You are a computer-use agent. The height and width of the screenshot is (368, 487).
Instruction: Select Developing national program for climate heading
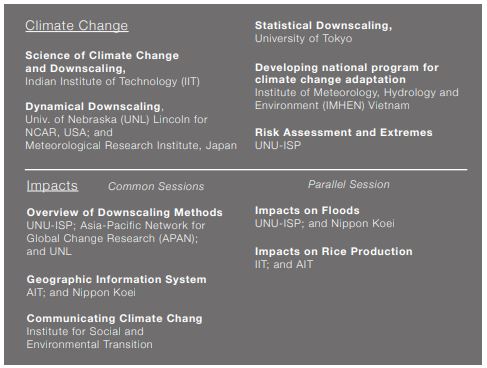(347, 73)
